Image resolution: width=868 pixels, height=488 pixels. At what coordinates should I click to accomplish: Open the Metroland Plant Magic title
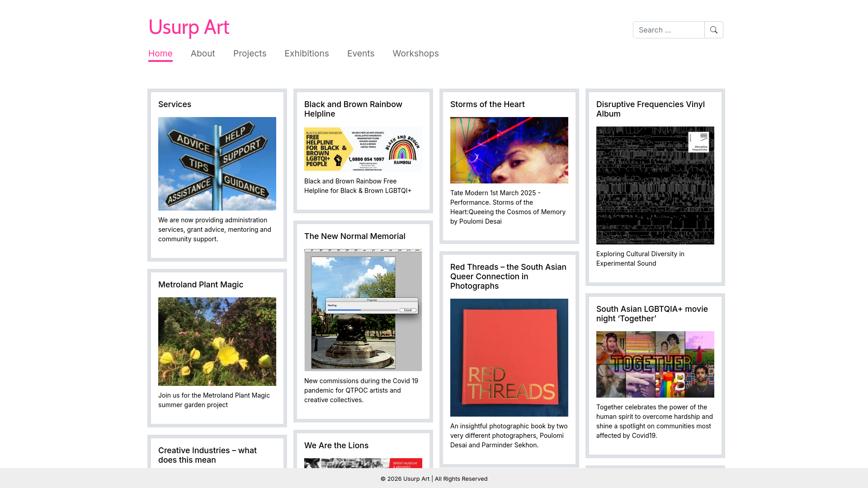pos(201,285)
